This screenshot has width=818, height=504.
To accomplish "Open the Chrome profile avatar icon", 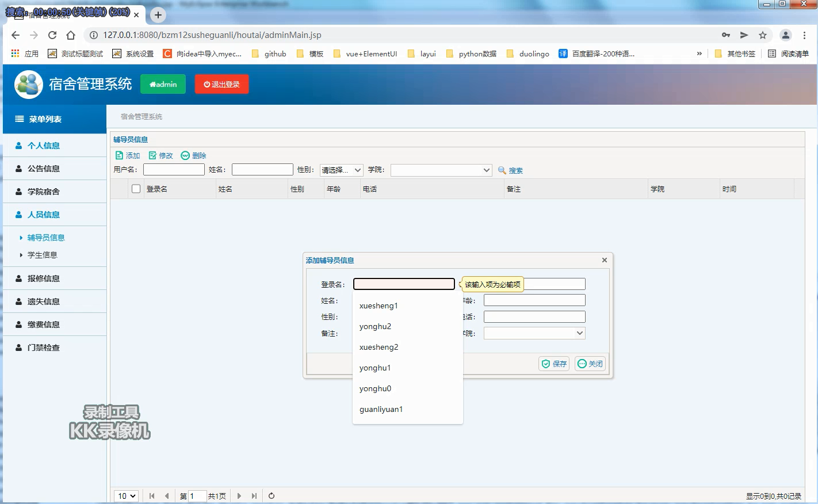I will coord(786,35).
